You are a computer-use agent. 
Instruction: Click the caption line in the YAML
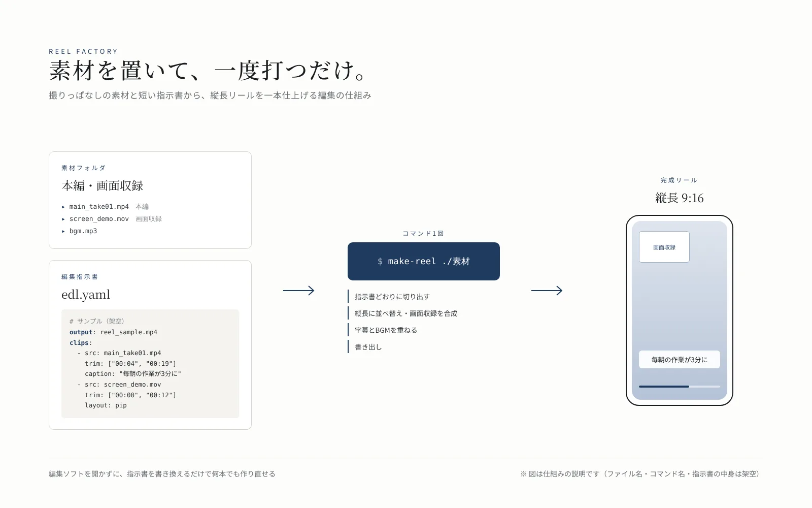tap(133, 374)
